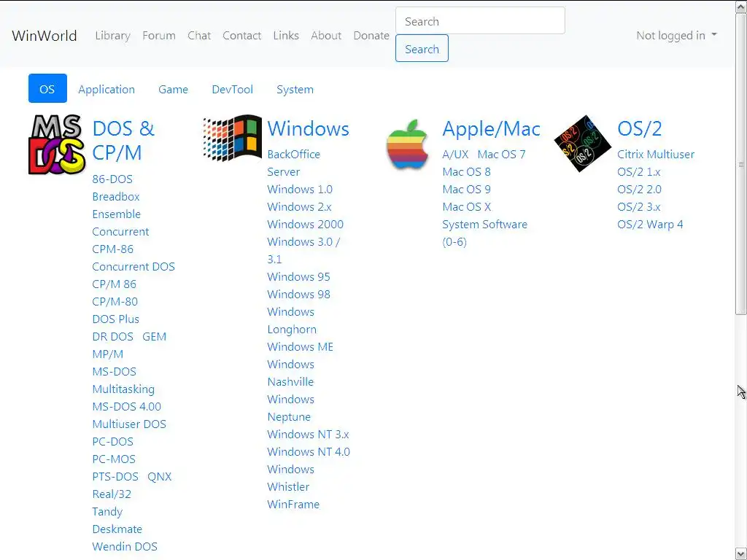747x560 pixels.
Task: Switch to the Game tab
Action: pyautogui.click(x=173, y=89)
